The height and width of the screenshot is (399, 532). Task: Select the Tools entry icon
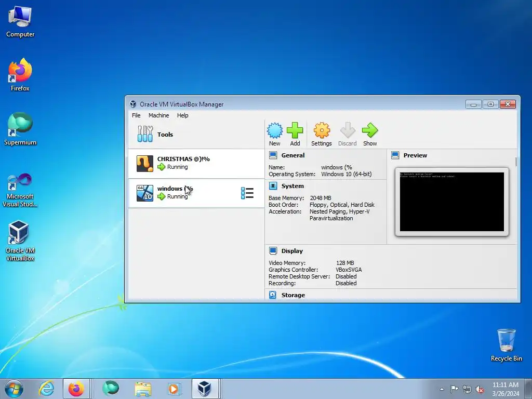[x=145, y=134]
